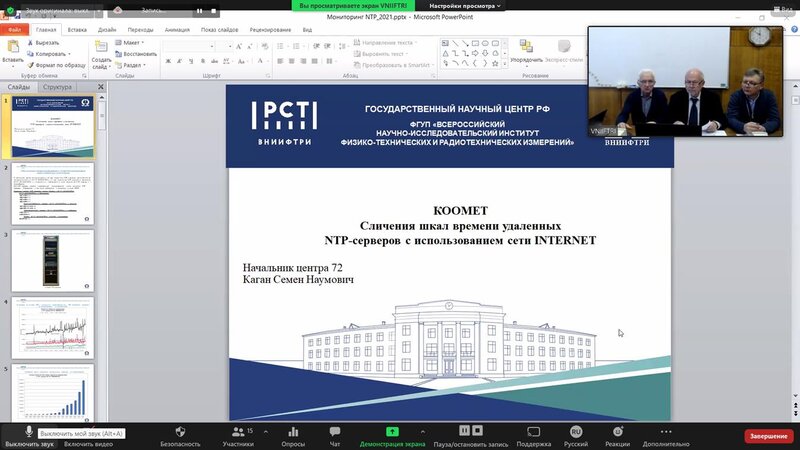The image size is (800, 450).
Task: Open the Дополнительно more options icon
Action: coord(666,432)
